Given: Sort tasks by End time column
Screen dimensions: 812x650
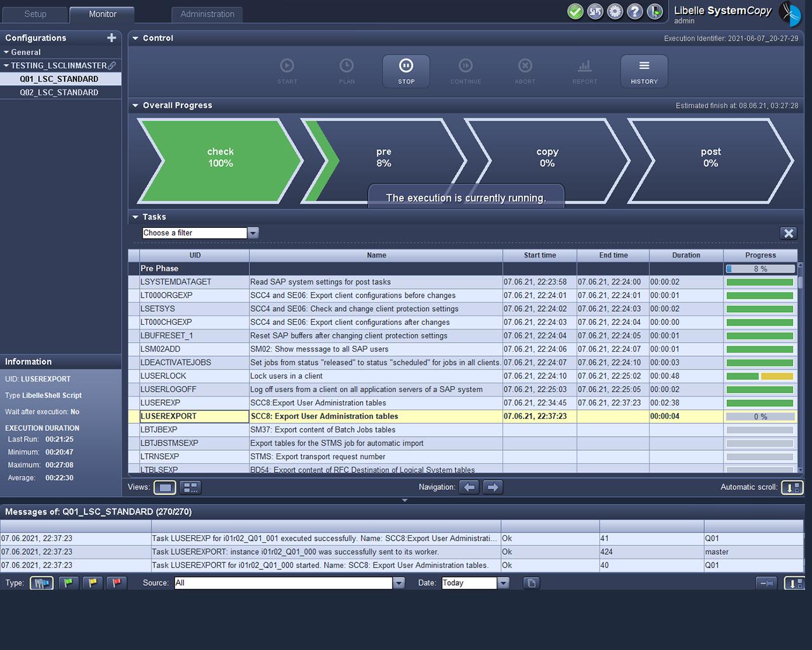Looking at the screenshot, I should click(x=613, y=255).
